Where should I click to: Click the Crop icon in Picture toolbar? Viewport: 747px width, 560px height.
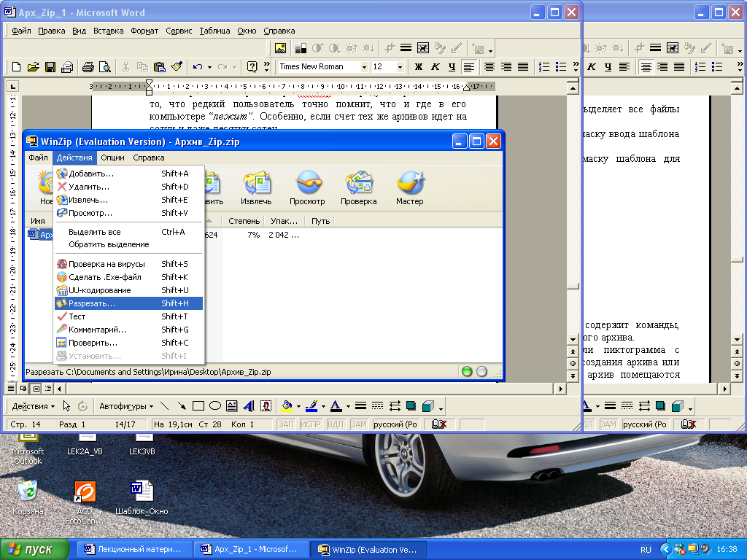click(390, 48)
